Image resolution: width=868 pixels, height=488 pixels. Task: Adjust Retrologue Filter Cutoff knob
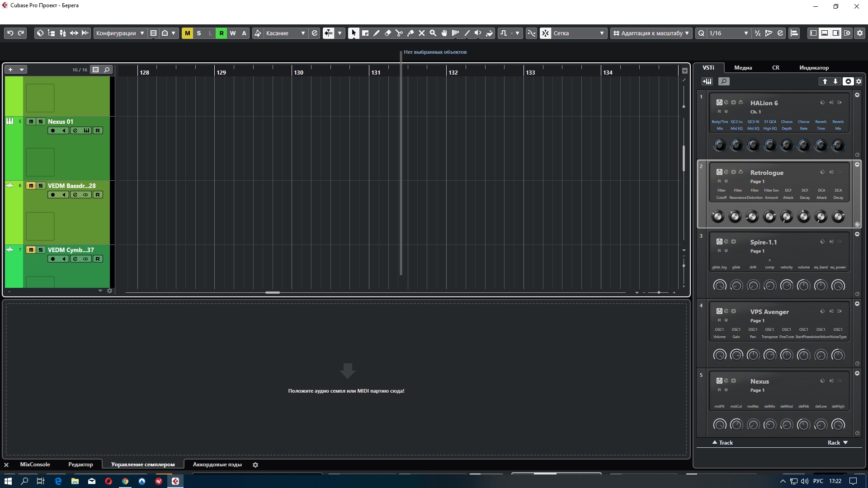coord(718,216)
